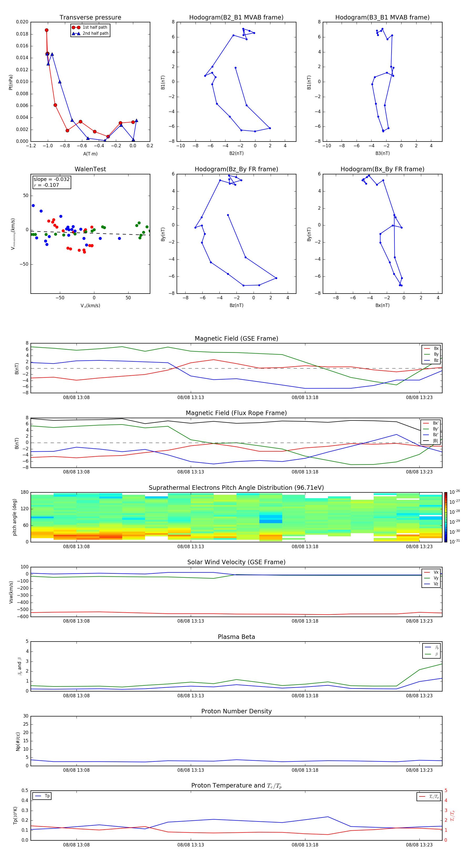Click 08/08 13:08 tick under GSE magnetic field
This screenshot has height=868, width=473.
pyautogui.click(x=76, y=398)
